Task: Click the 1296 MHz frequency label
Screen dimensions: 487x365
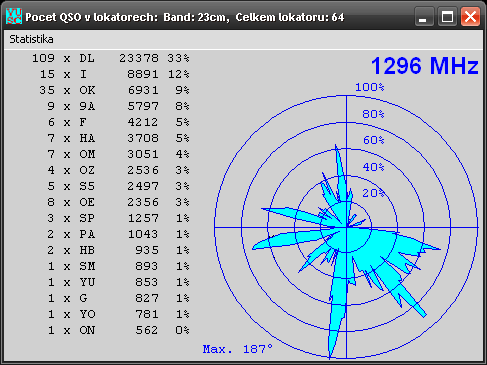Action: click(x=425, y=66)
